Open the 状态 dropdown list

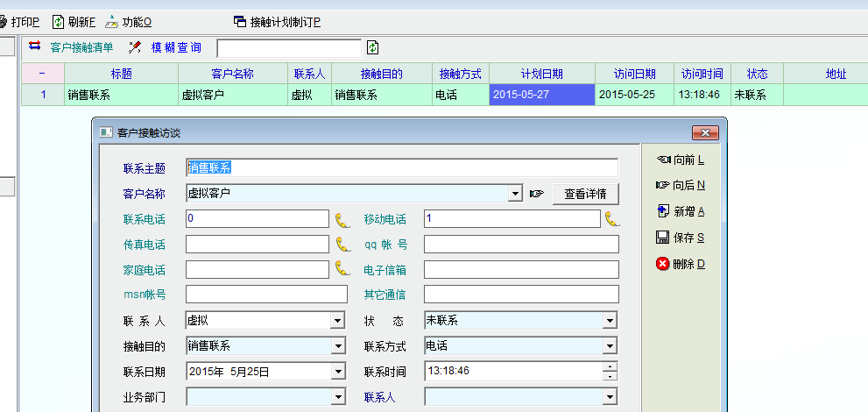tap(610, 321)
